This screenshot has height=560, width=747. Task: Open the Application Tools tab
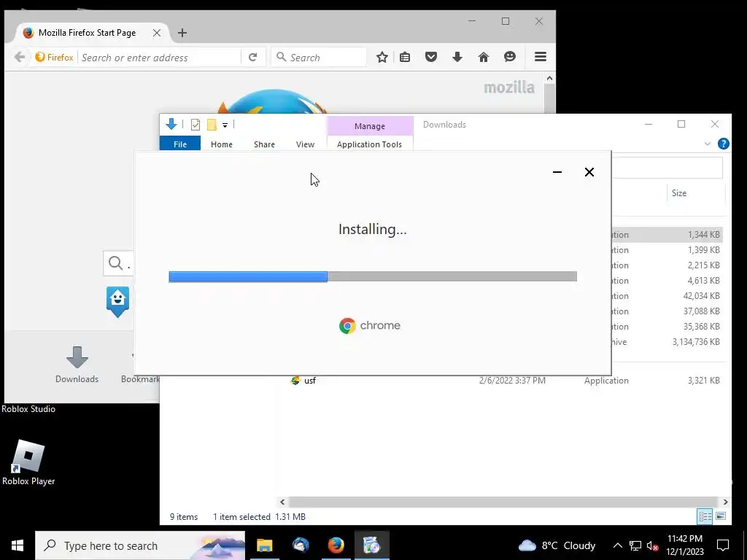369,144
